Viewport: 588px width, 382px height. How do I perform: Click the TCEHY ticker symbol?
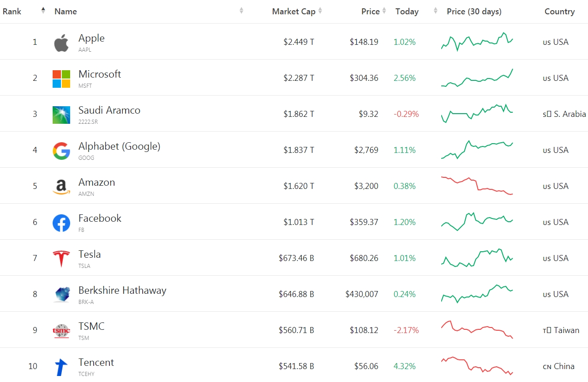86,374
